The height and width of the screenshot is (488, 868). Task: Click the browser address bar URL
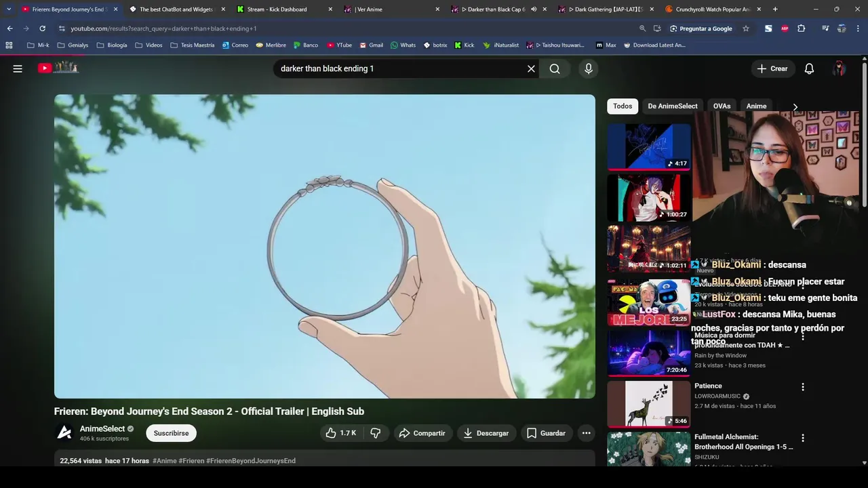pyautogui.click(x=163, y=28)
